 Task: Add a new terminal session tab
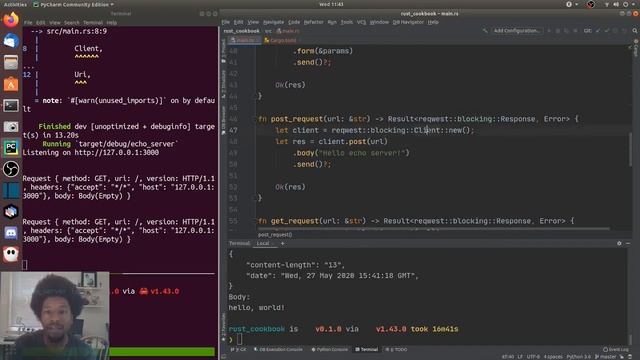[x=282, y=243]
